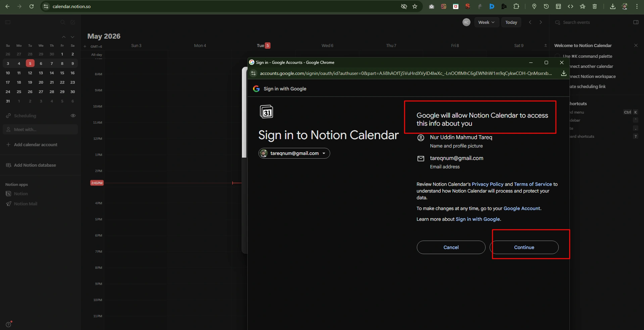Click the Add calendar account plus icon
Image resolution: width=644 pixels, height=330 pixels.
(x=8, y=145)
